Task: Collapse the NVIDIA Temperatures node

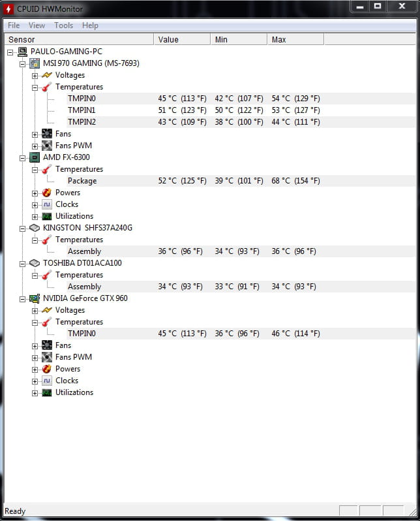Action: point(35,322)
